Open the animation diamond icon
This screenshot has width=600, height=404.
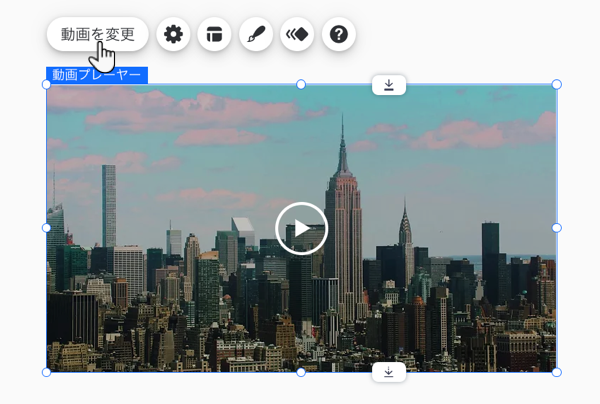click(x=297, y=34)
